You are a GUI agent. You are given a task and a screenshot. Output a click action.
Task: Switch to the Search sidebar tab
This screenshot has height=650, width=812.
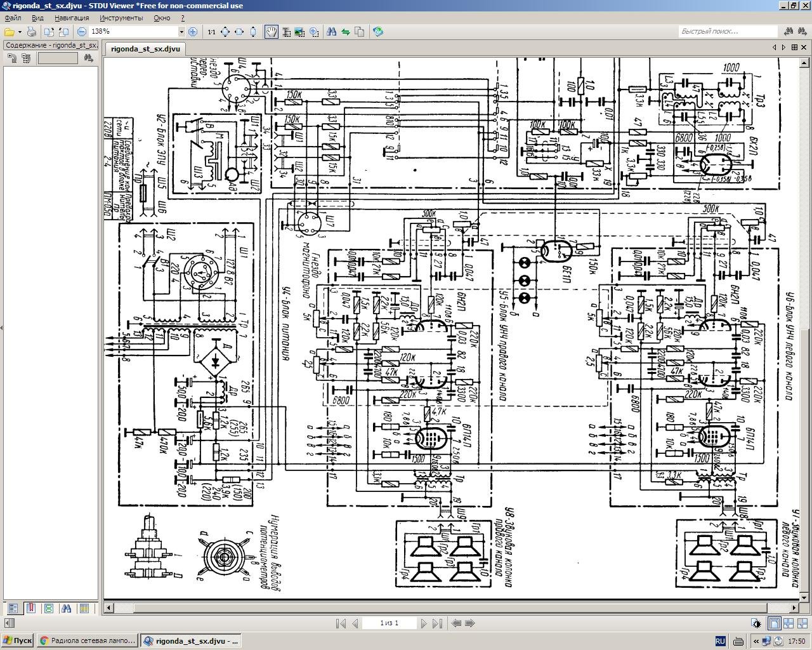66,608
